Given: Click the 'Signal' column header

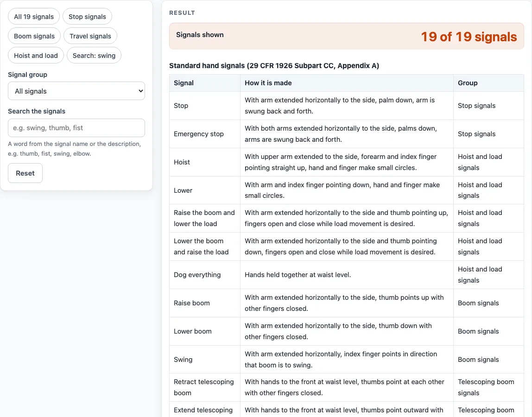Looking at the screenshot, I should (205, 83).
